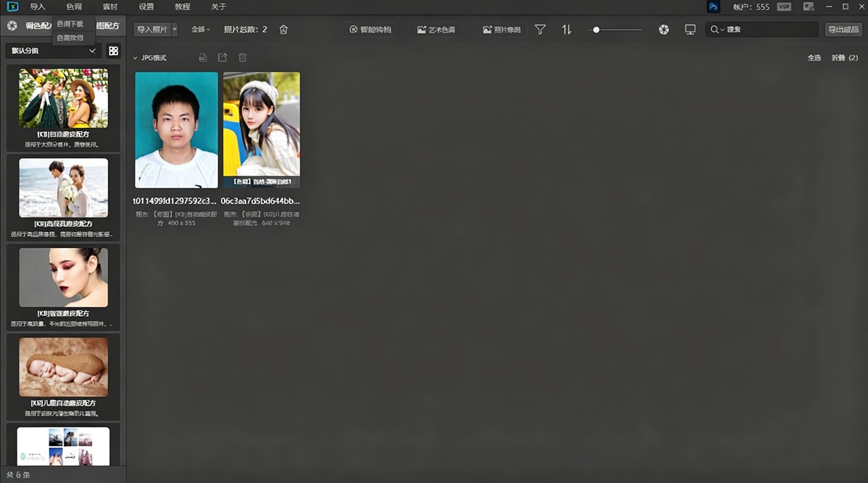Click the file name t011499fd1297592c3...
Screen dimensions: 868x483
coord(175,201)
